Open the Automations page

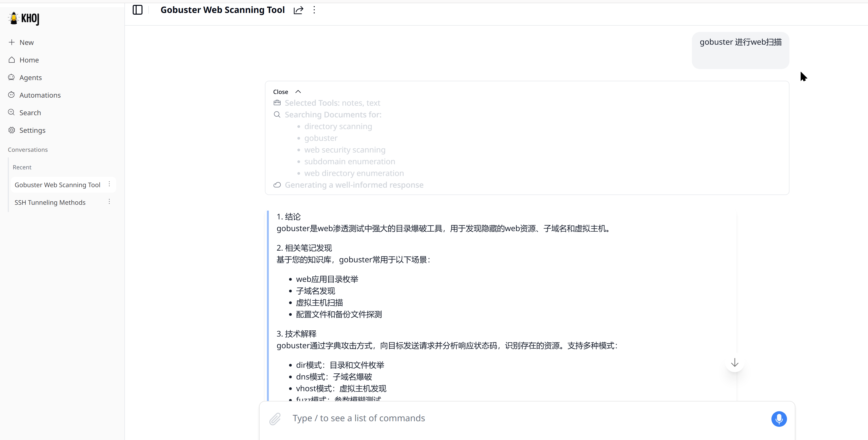point(34,95)
